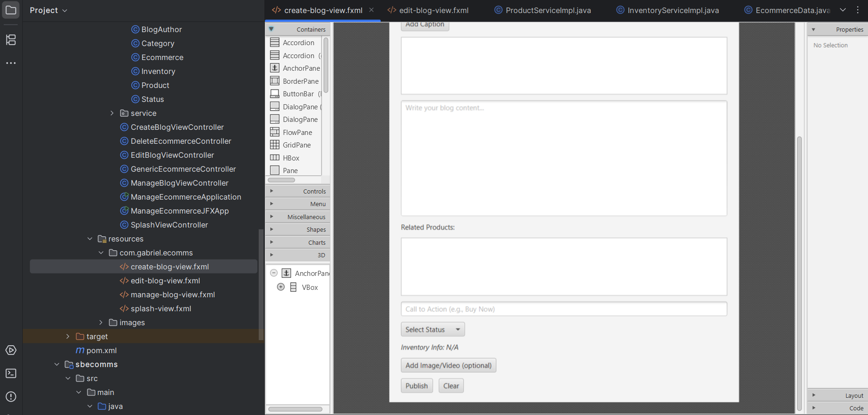Click the splash-view.fxml file icon

click(x=124, y=308)
